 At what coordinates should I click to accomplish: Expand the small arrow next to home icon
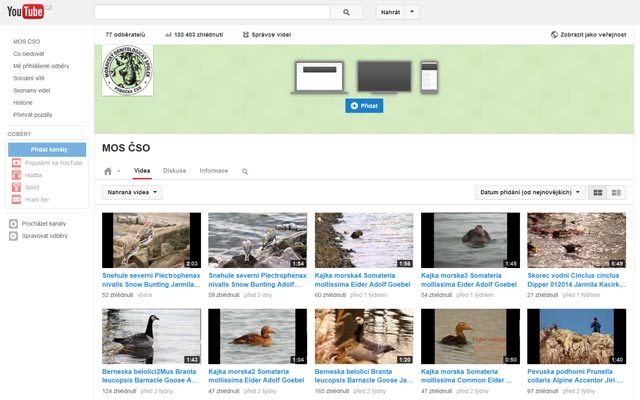click(119, 171)
